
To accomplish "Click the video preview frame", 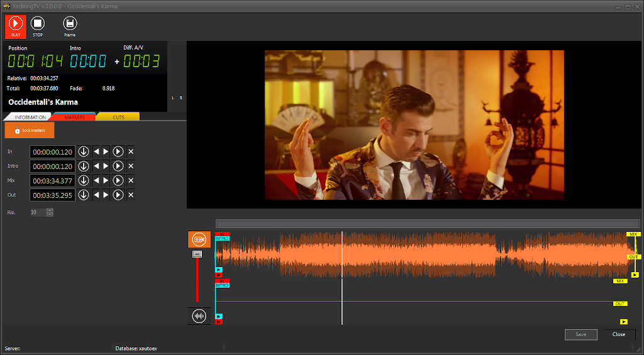I will 414,125.
